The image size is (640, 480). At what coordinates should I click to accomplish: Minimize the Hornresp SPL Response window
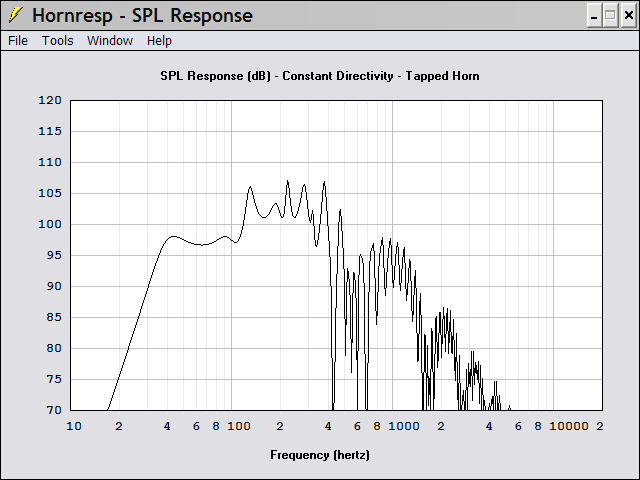pos(593,16)
